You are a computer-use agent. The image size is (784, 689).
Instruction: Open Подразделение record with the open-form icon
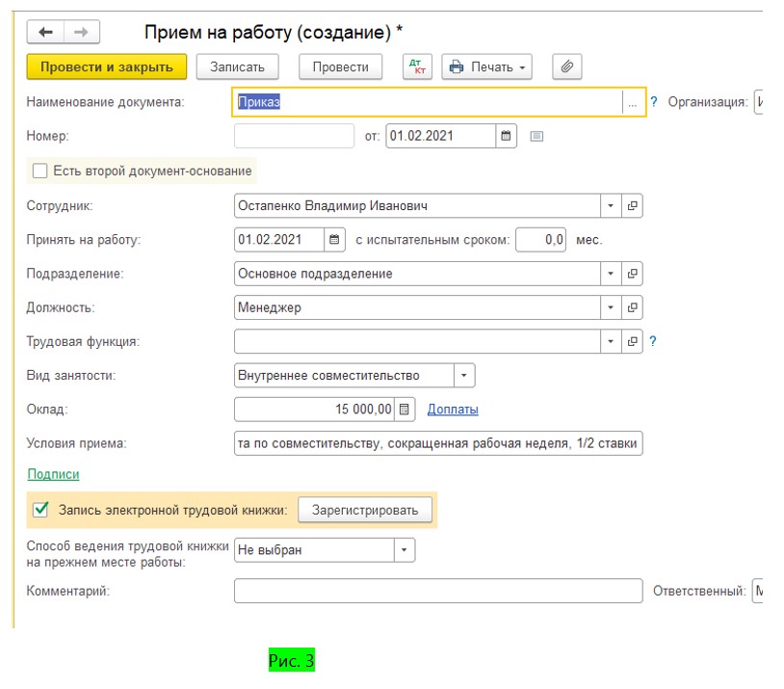coord(632,274)
